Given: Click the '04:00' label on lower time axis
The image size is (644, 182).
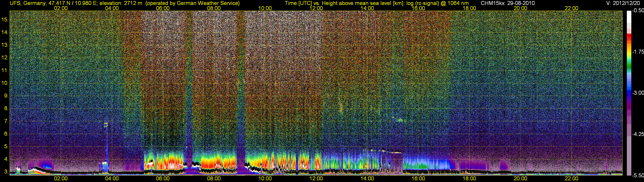Looking at the screenshot, I should pyautogui.click(x=112, y=179).
